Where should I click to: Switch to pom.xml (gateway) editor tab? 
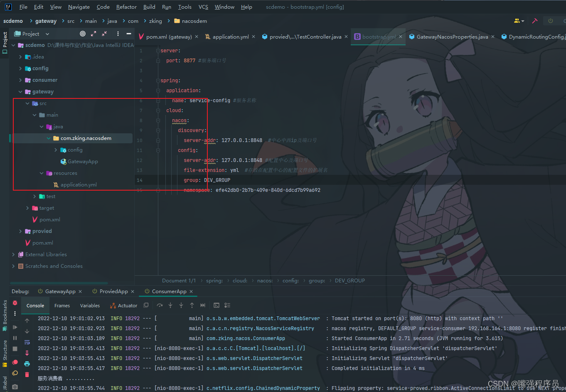pos(169,37)
